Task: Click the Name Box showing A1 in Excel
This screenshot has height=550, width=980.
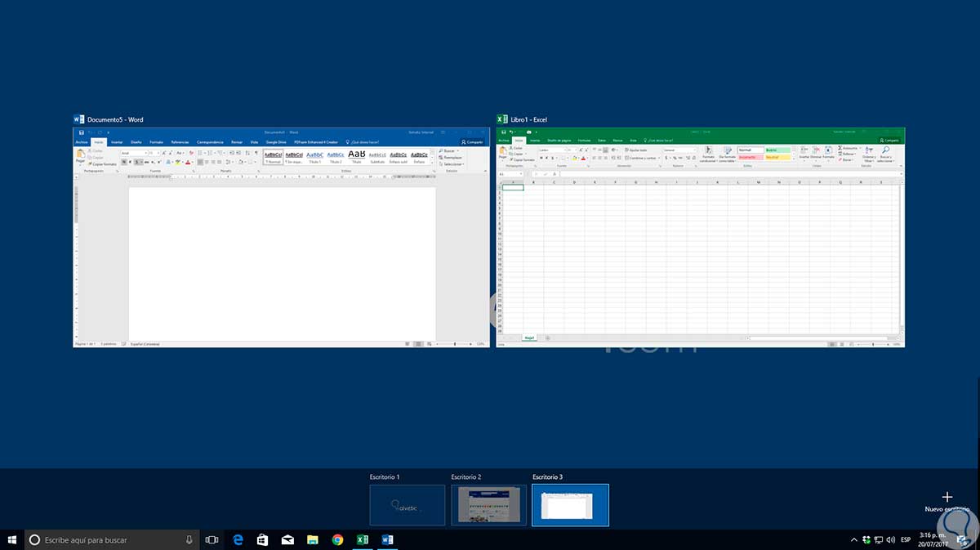Action: (x=510, y=173)
